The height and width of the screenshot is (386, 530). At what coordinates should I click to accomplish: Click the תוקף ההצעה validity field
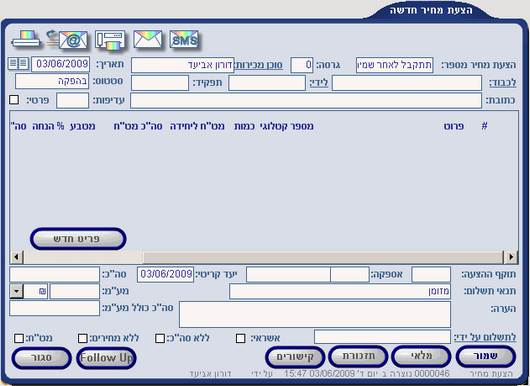click(431, 274)
